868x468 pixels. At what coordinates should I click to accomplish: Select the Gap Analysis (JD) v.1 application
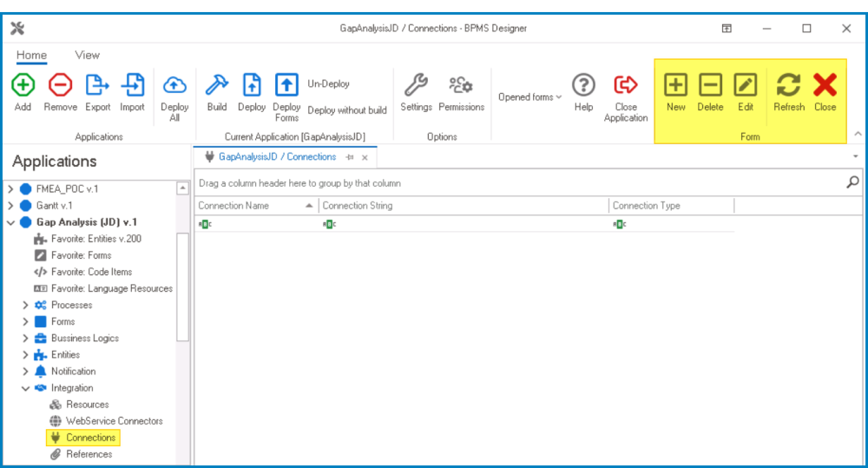(86, 222)
